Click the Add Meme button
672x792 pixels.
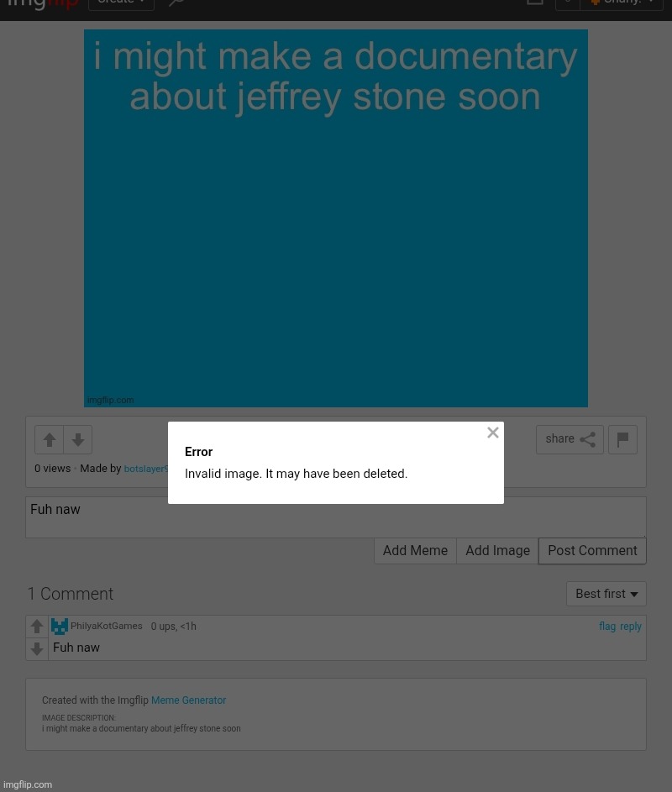coord(415,551)
